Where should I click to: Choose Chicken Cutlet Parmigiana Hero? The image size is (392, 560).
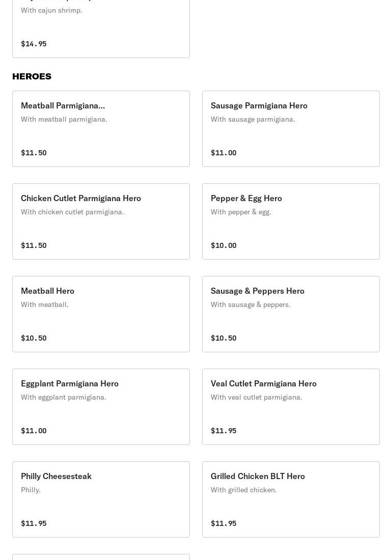point(101,221)
